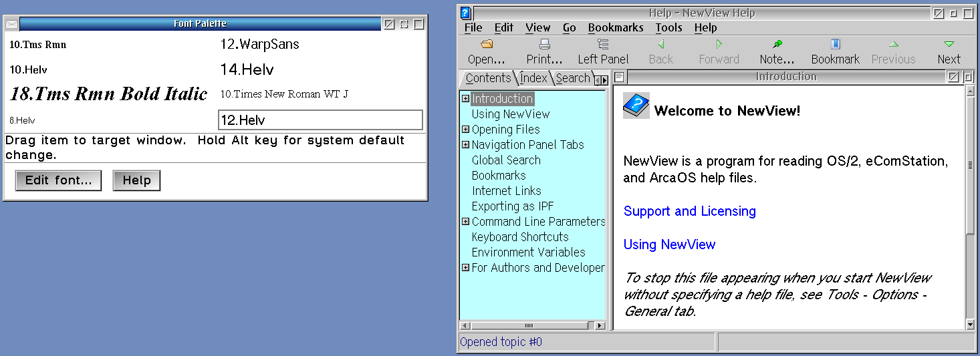Select Using NewView in contents tree
Image resolution: width=980 pixels, height=356 pixels.
tap(511, 114)
